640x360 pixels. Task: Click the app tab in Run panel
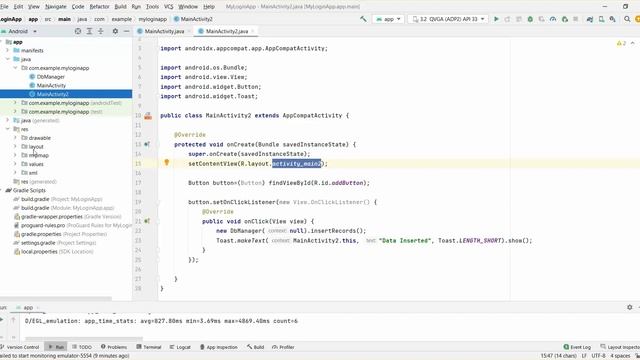point(28,307)
